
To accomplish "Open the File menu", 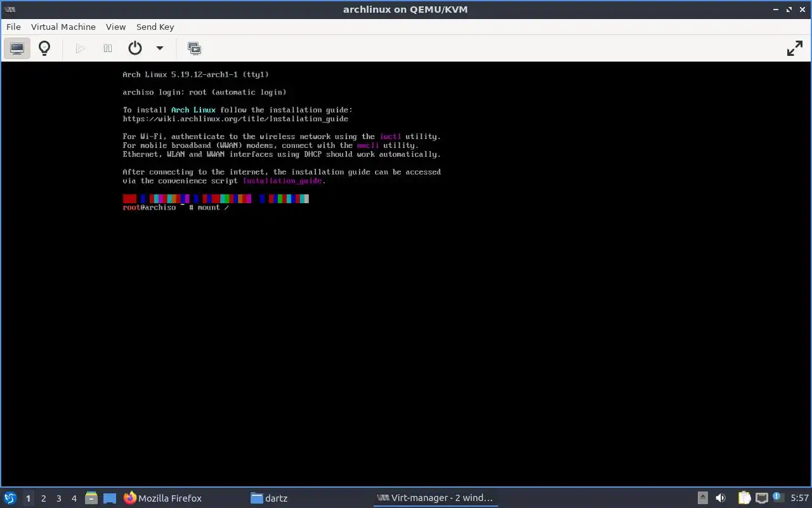I will coord(13,27).
